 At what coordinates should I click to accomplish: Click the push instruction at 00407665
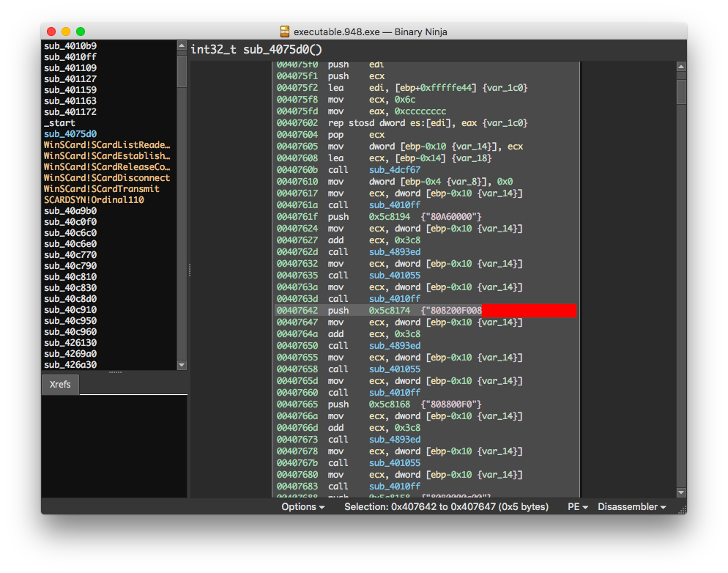338,404
